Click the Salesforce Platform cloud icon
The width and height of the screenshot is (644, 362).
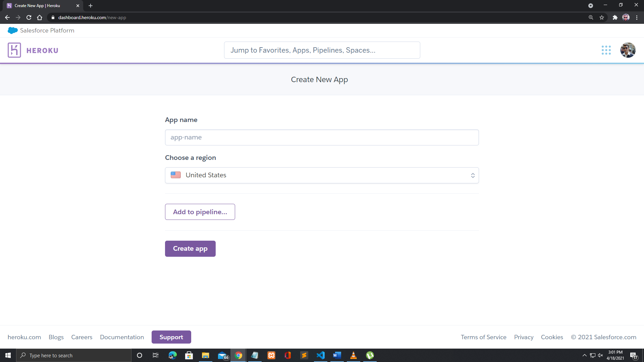(x=12, y=31)
